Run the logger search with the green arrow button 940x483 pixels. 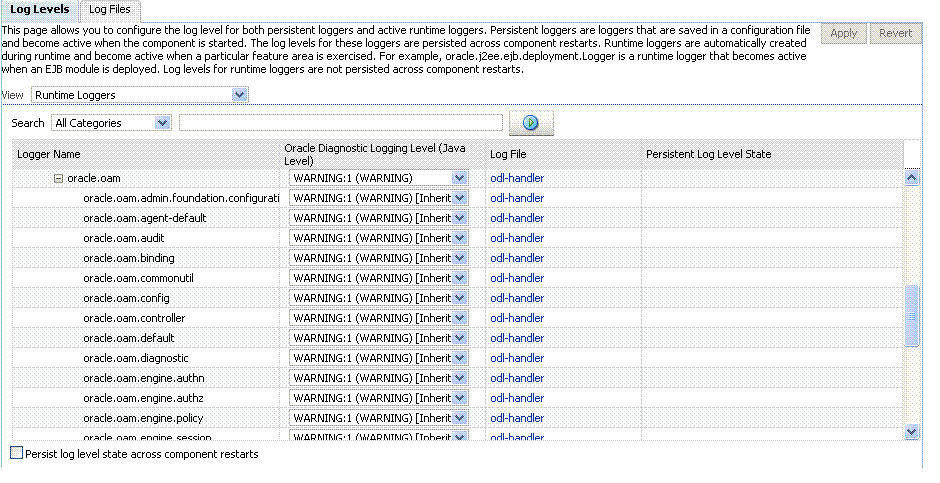531,123
